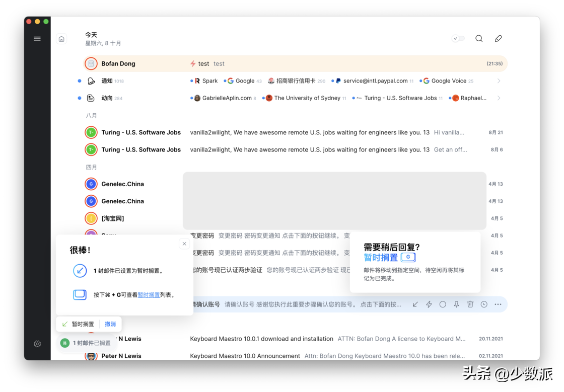Viewport: 564px width, 392px height.
Task: Click the 1 封邮件已搁置 status toast
Action: (86, 343)
